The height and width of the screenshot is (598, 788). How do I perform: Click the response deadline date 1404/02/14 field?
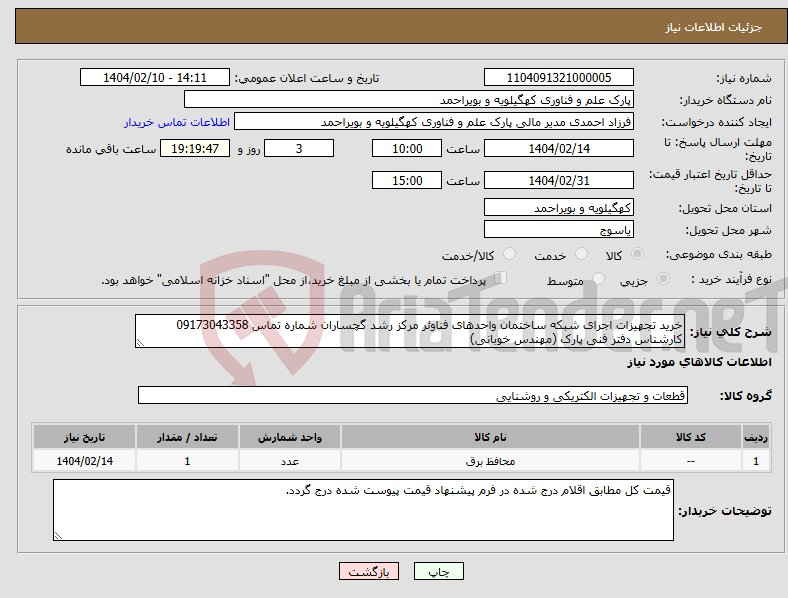pos(558,148)
